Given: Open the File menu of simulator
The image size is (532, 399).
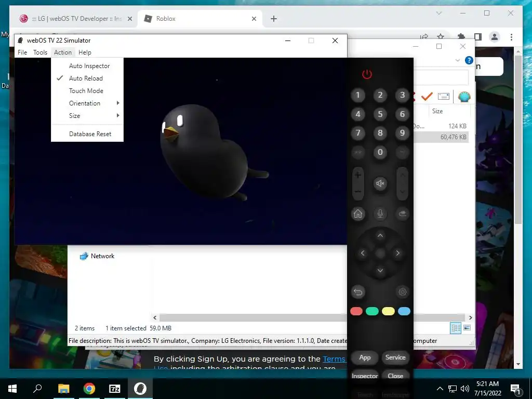Looking at the screenshot, I should pyautogui.click(x=22, y=52).
